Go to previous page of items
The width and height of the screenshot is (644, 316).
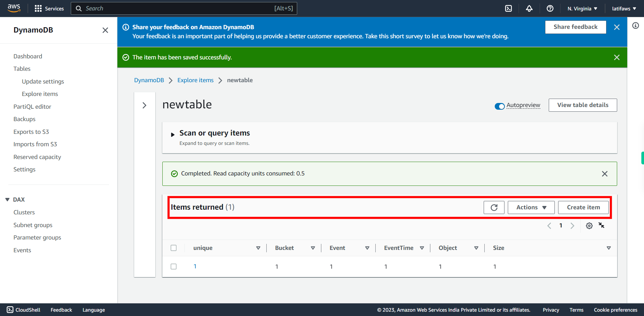tap(549, 226)
